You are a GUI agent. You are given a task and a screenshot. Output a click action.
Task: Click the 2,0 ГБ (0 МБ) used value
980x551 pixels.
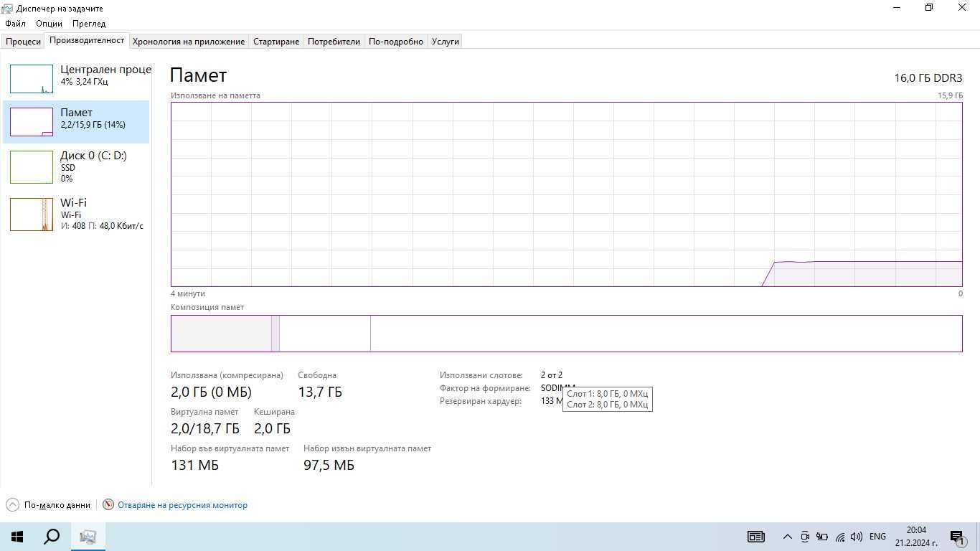point(211,392)
